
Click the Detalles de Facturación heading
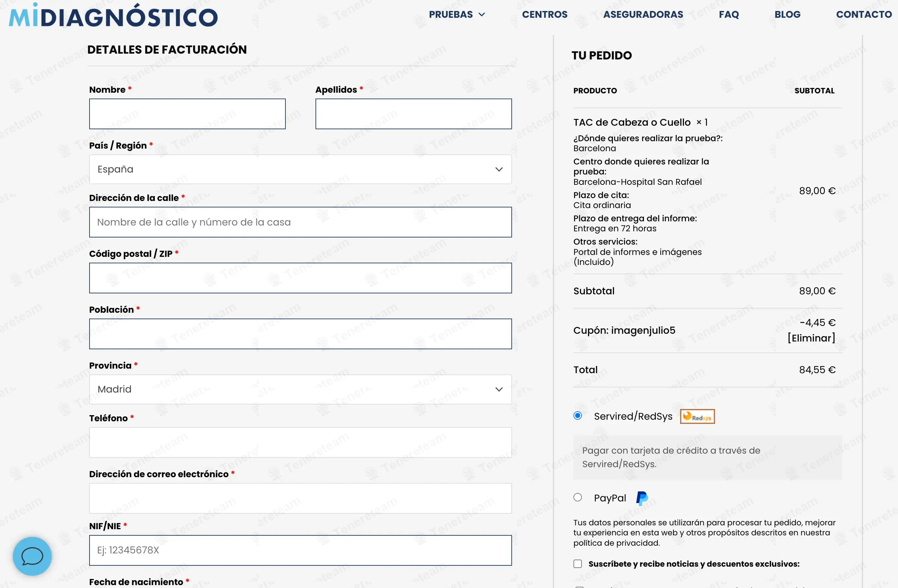coord(167,49)
